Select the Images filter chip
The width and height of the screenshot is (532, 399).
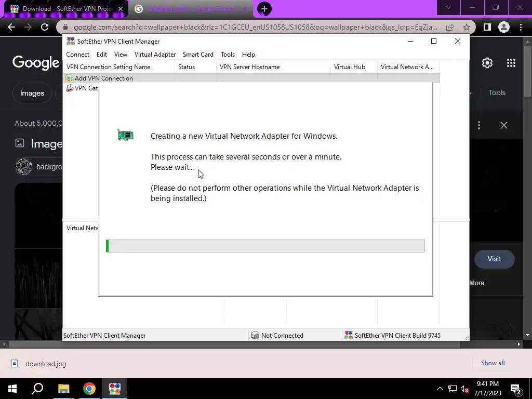32,93
